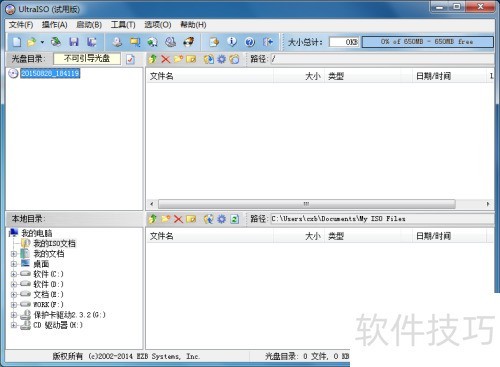Click right arrow of disc list scrollbar

488,204
